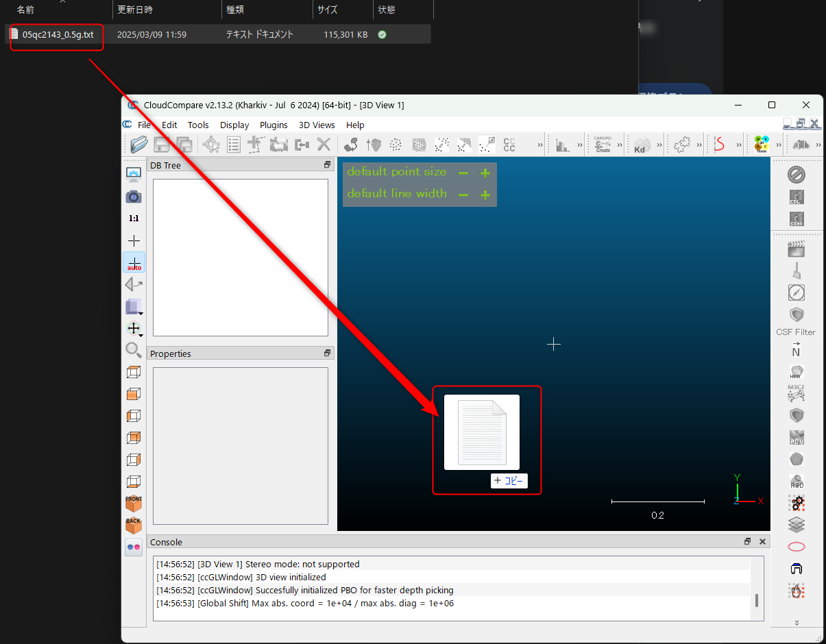Screen dimensions: 826x644
Task: Toggle the SSAO shader
Action: [797, 219]
